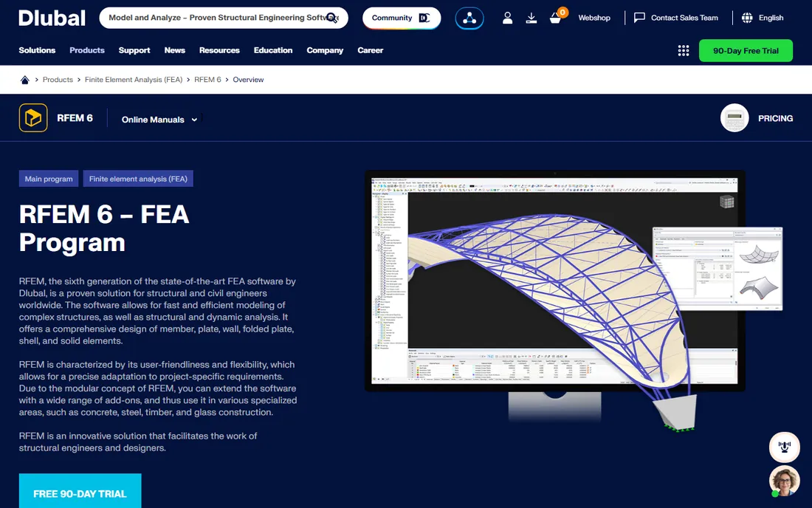Click the downloads icon
The width and height of the screenshot is (812, 508).
531,18
